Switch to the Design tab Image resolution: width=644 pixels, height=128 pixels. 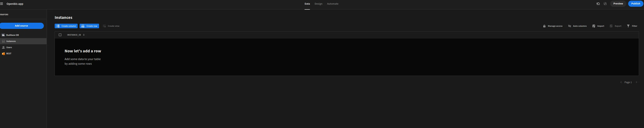pyautogui.click(x=318, y=4)
